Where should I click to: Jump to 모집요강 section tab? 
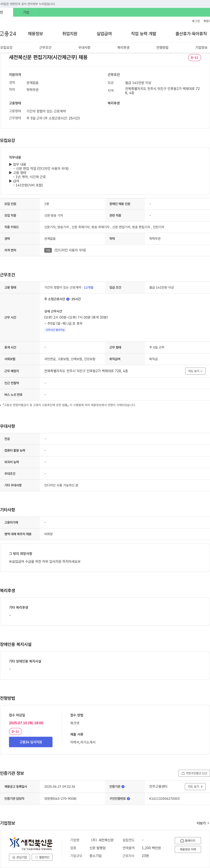click(x=6, y=47)
